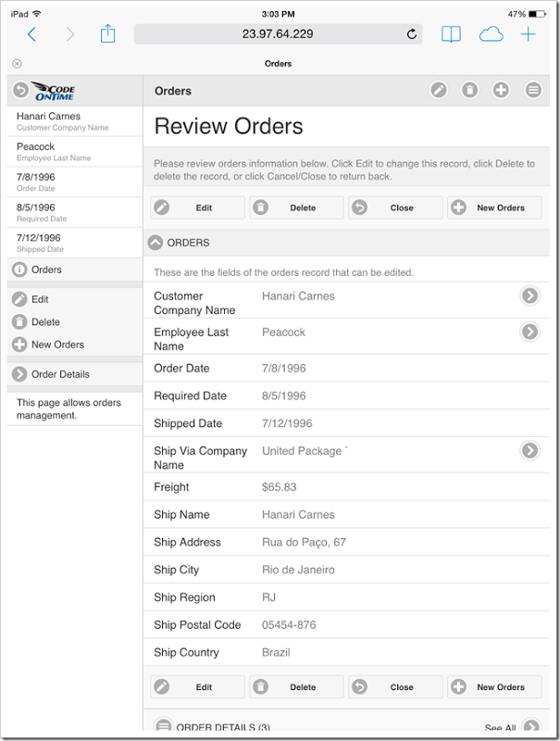This screenshot has height=741, width=560.
Task: Click top Edit button
Action: tap(197, 207)
